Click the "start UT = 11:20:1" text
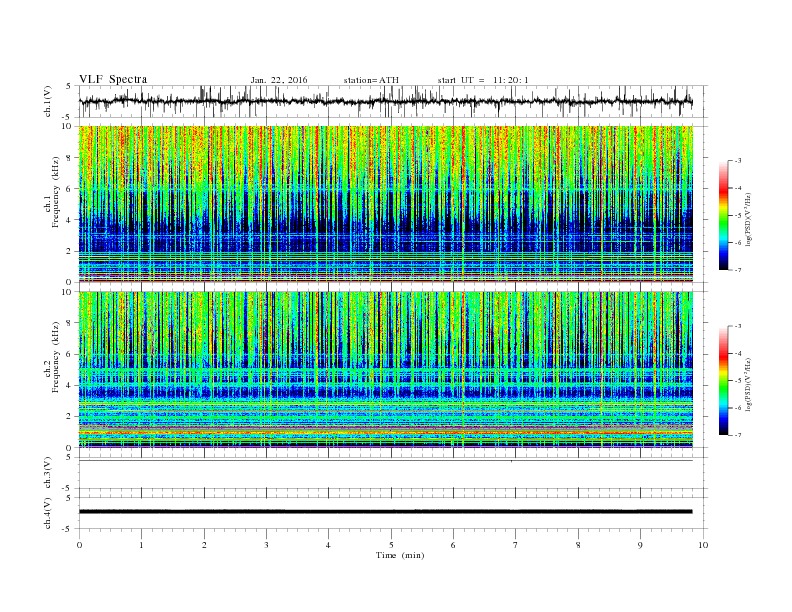Viewport: 792px width, 612px height. pyautogui.click(x=483, y=80)
